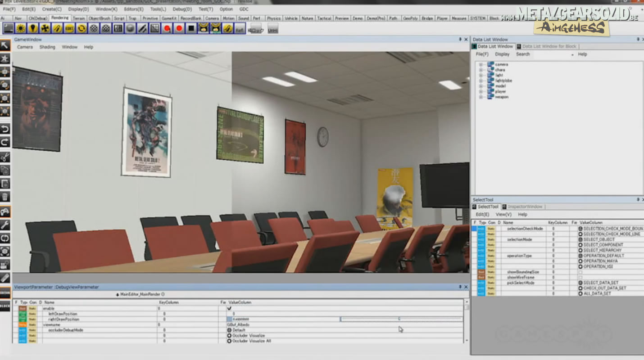Click the rightDrawPosition value field
Viewport: 644px width, 360px height.
[283, 319]
